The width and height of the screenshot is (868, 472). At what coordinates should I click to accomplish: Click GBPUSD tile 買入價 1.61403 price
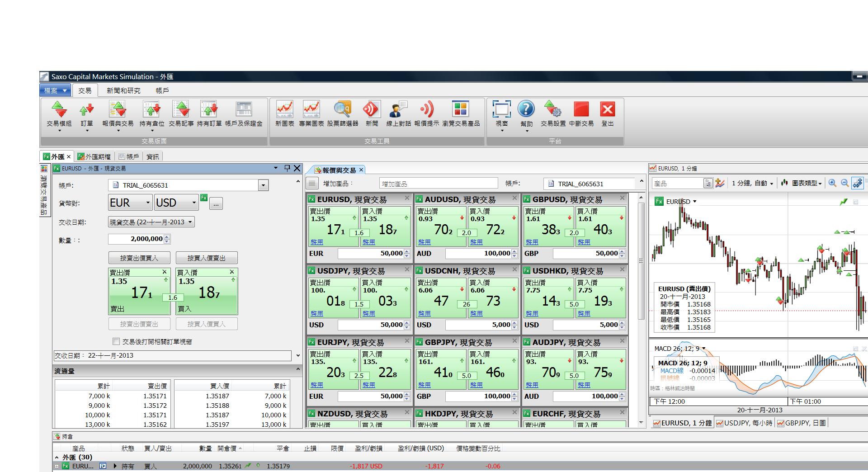pyautogui.click(x=601, y=226)
